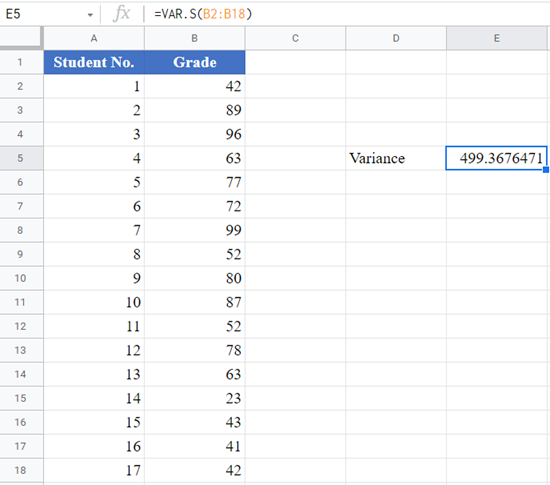
Task: Select grade 42 for student 1
Action: (195, 86)
